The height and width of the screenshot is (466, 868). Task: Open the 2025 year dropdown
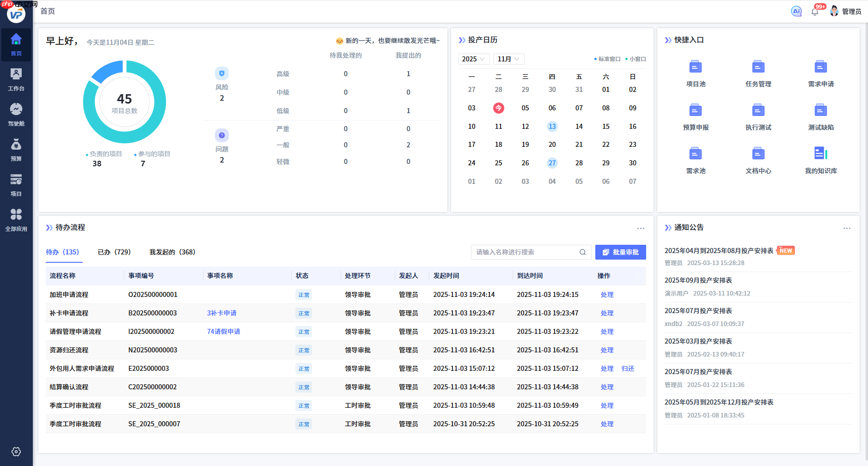(473, 59)
